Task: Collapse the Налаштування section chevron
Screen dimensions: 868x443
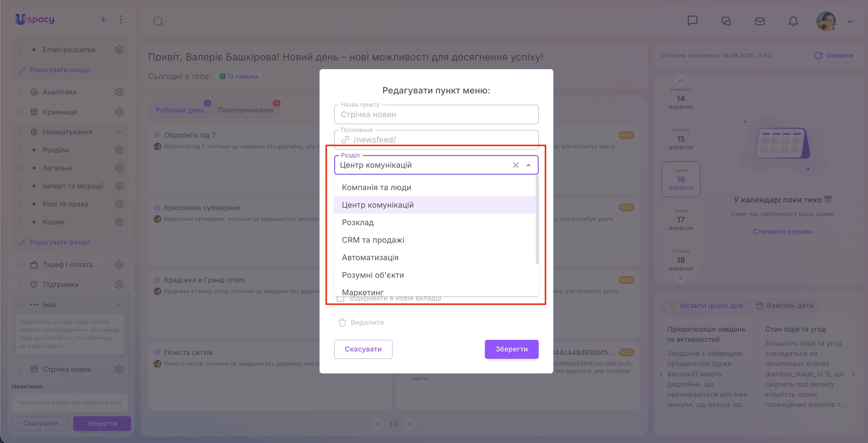Action: [x=119, y=132]
